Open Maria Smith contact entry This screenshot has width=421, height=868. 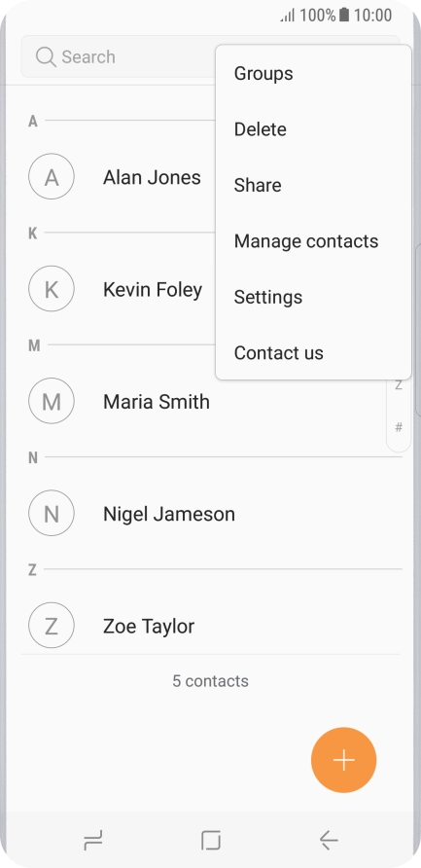(x=211, y=401)
